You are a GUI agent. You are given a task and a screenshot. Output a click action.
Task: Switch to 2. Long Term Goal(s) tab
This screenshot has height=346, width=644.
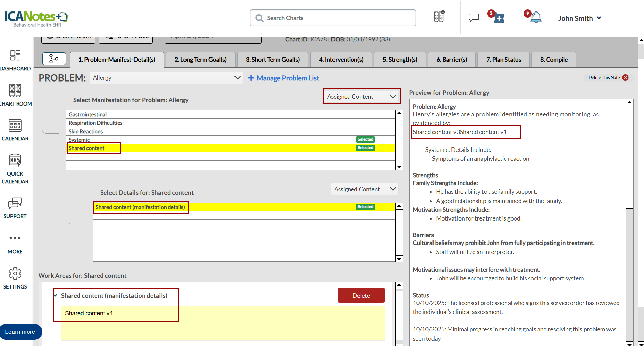pos(200,60)
